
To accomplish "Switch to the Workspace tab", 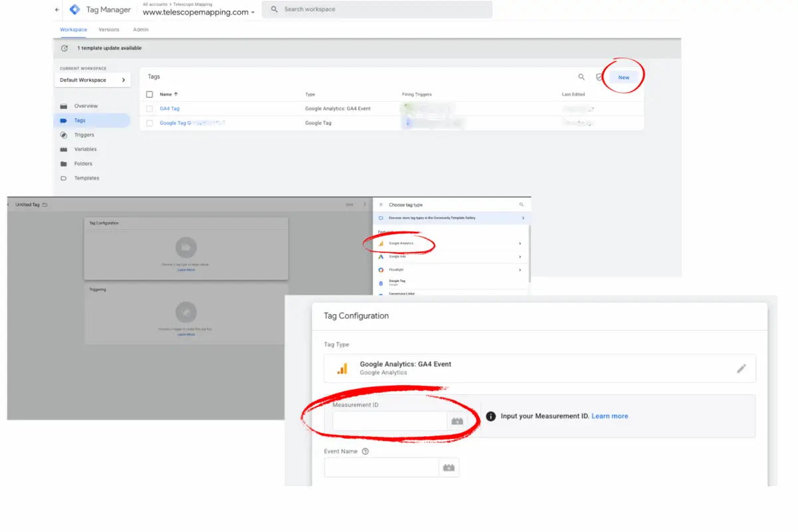I will (73, 29).
